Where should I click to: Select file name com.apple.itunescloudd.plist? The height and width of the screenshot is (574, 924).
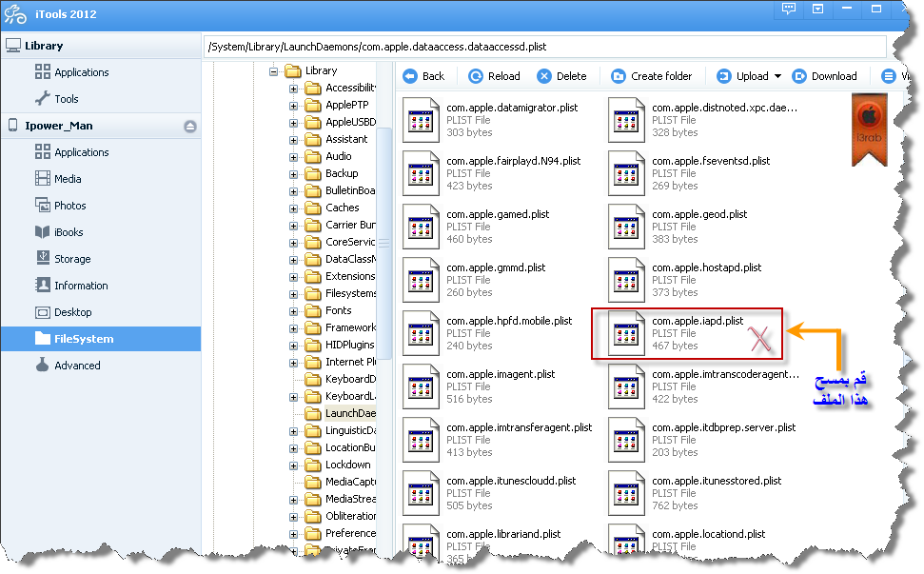[x=511, y=481]
